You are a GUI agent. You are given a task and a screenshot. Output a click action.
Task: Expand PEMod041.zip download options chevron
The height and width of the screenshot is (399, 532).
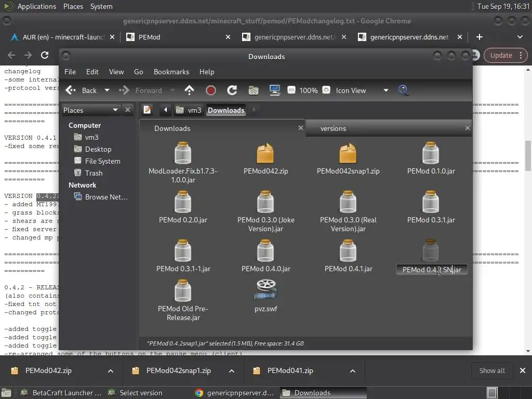[353, 371]
